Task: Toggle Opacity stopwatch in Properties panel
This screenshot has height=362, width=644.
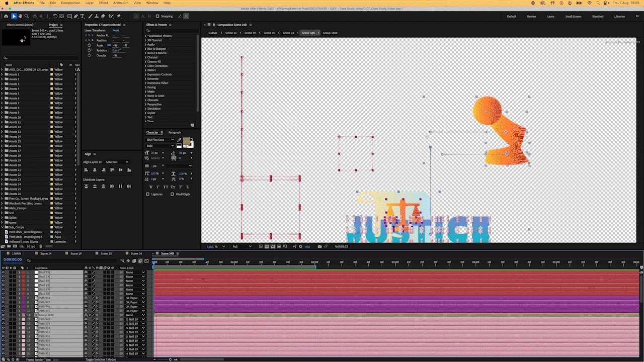Action: 89,55
